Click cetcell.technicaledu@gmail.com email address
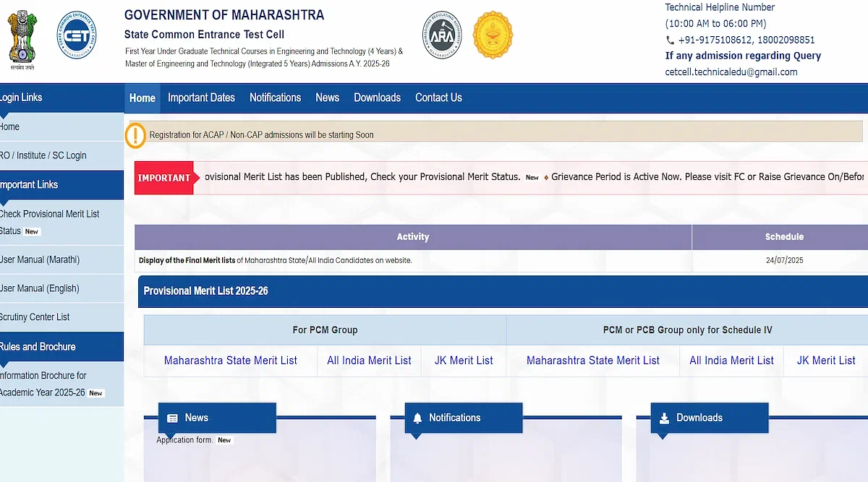 pyautogui.click(x=731, y=72)
